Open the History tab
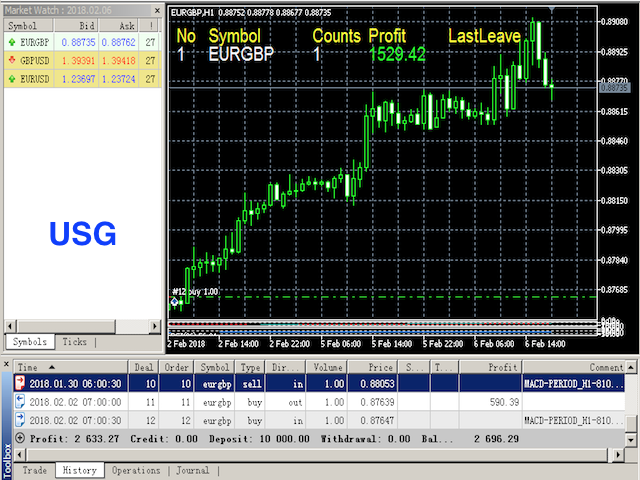Viewport: 640px width, 480px height. pyautogui.click(x=80, y=471)
